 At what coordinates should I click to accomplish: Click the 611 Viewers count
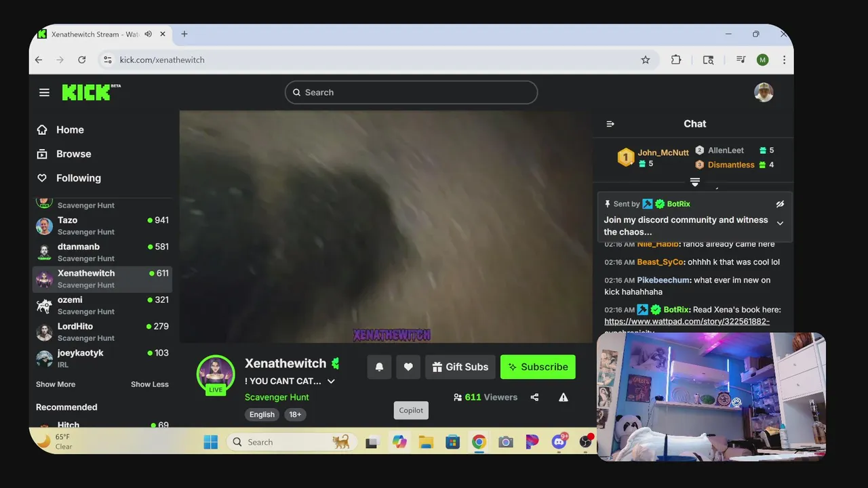(486, 397)
